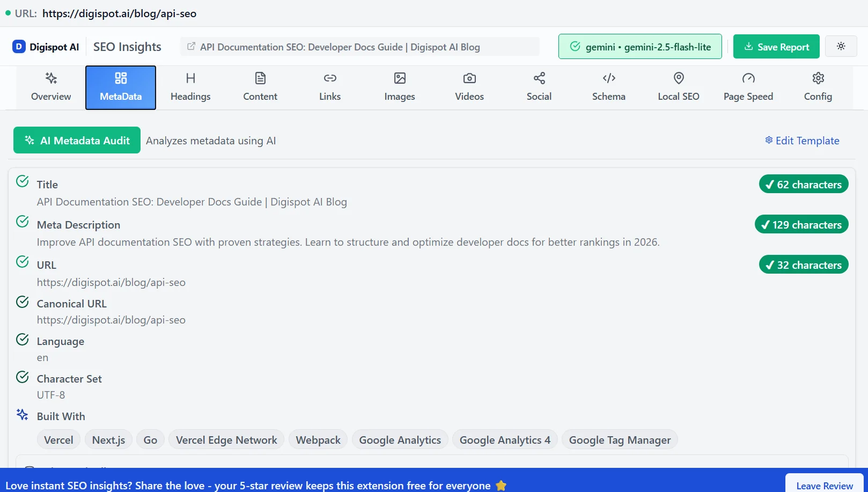Run the AI Metadata Audit
This screenshot has width=868, height=492.
pyautogui.click(x=77, y=140)
